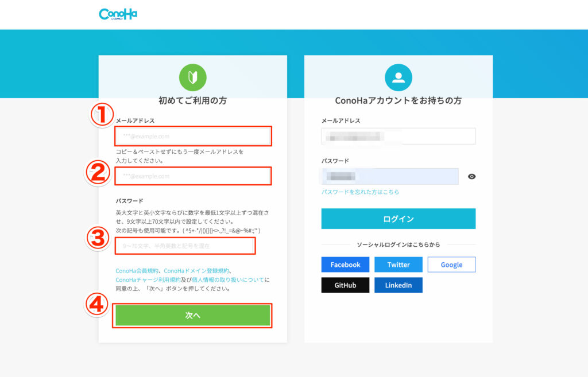Focus existing account メールアドレス field
Image resolution: width=588 pixels, height=377 pixels.
[399, 136]
